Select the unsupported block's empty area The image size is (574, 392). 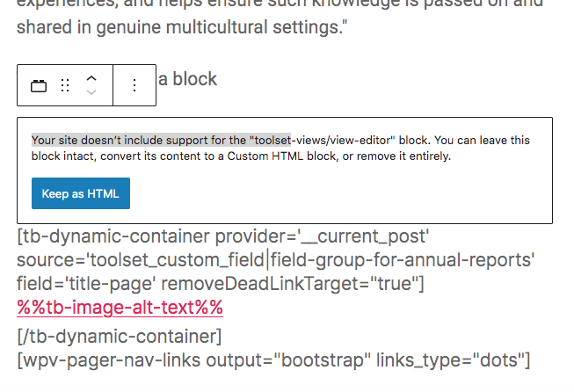tap(340, 193)
